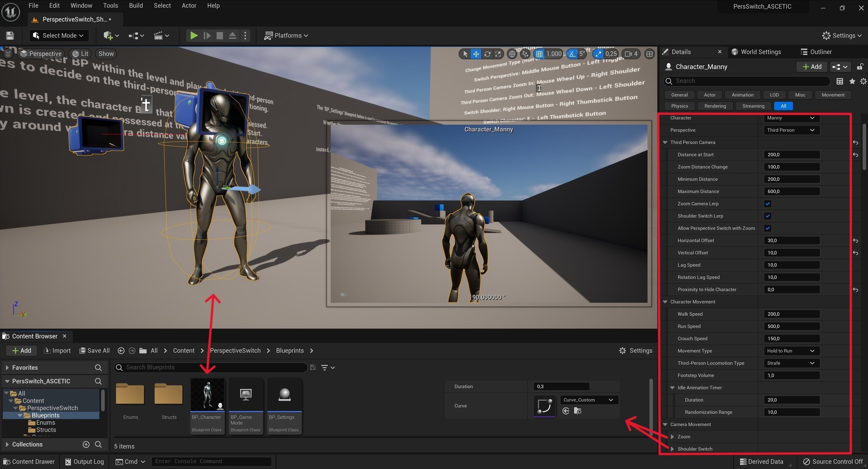The height and width of the screenshot is (469, 868).
Task: Collapse the Character Movement section
Action: [x=665, y=302]
